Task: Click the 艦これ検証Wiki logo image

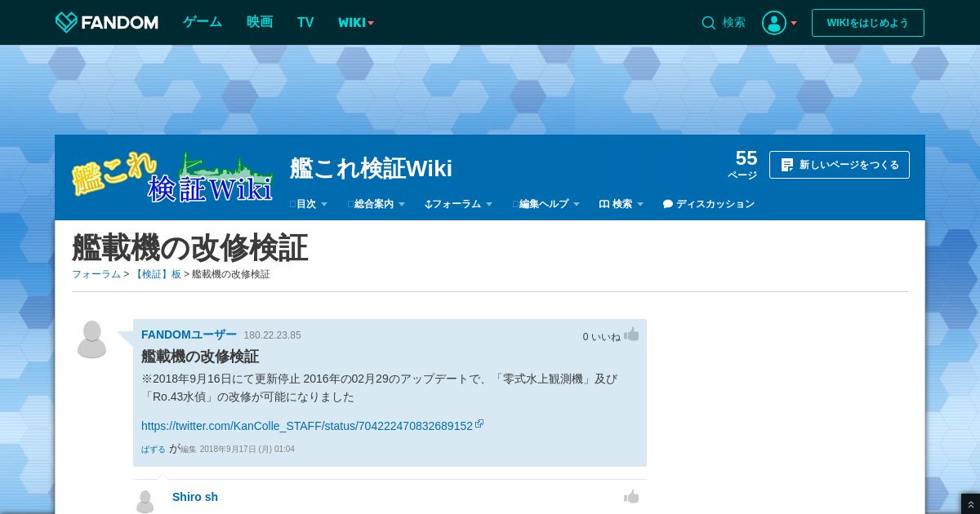Action: click(x=173, y=177)
